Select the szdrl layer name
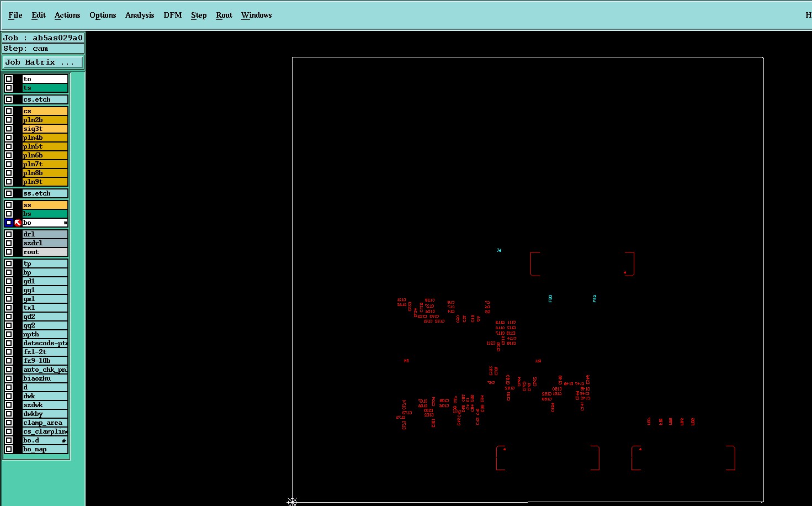 [x=45, y=243]
